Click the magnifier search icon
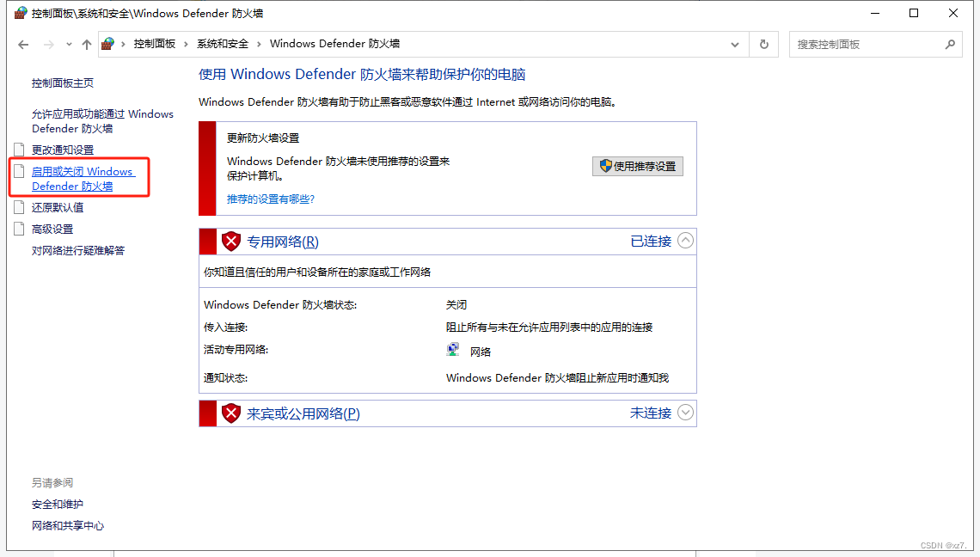This screenshot has width=980, height=557. [x=950, y=45]
